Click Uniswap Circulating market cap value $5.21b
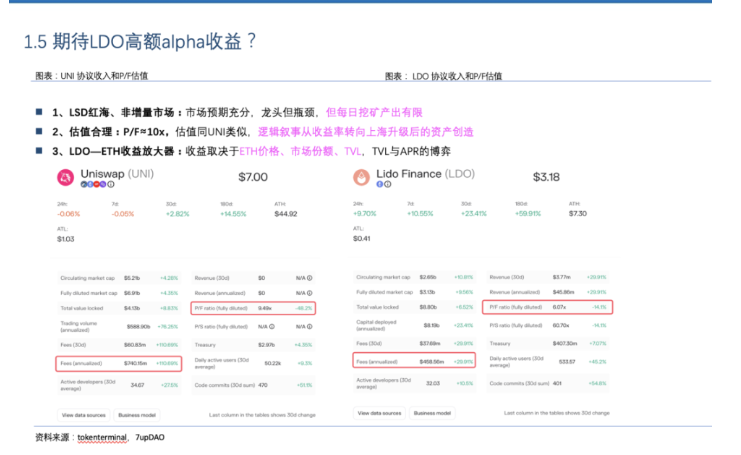The image size is (741, 455). [x=132, y=278]
